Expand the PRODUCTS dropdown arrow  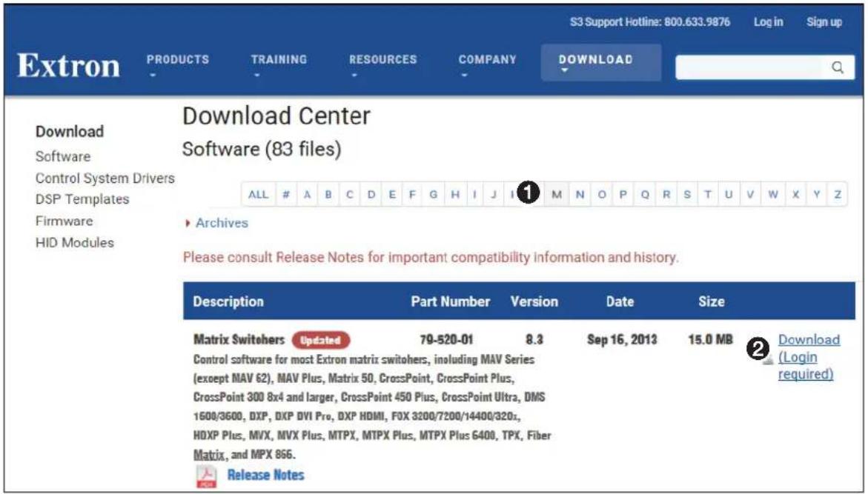point(152,75)
